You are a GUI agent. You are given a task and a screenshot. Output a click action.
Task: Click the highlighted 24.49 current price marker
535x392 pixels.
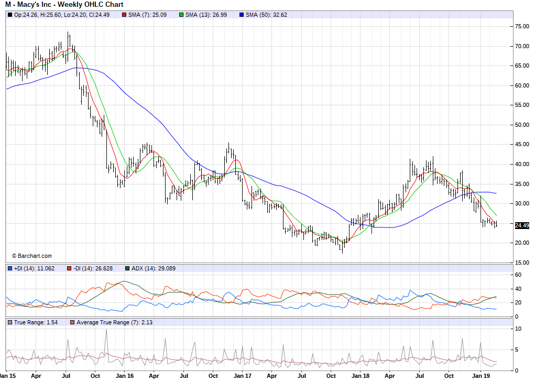(x=522, y=225)
